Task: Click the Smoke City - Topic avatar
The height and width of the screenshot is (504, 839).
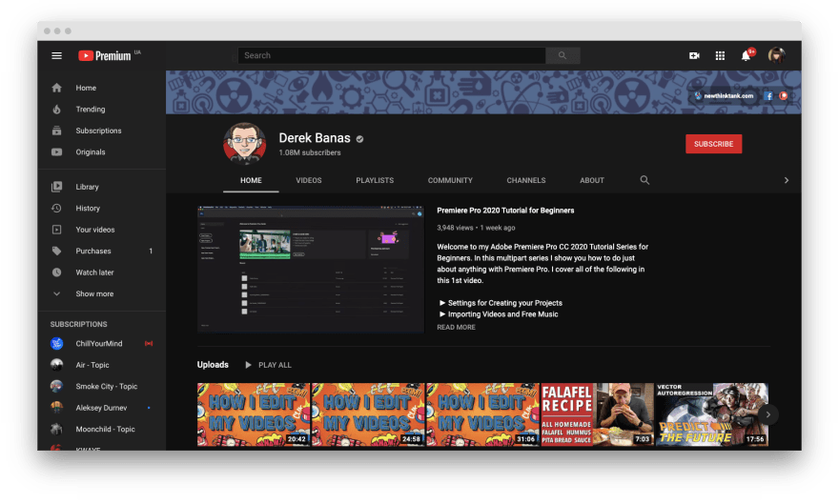Action: (56, 387)
